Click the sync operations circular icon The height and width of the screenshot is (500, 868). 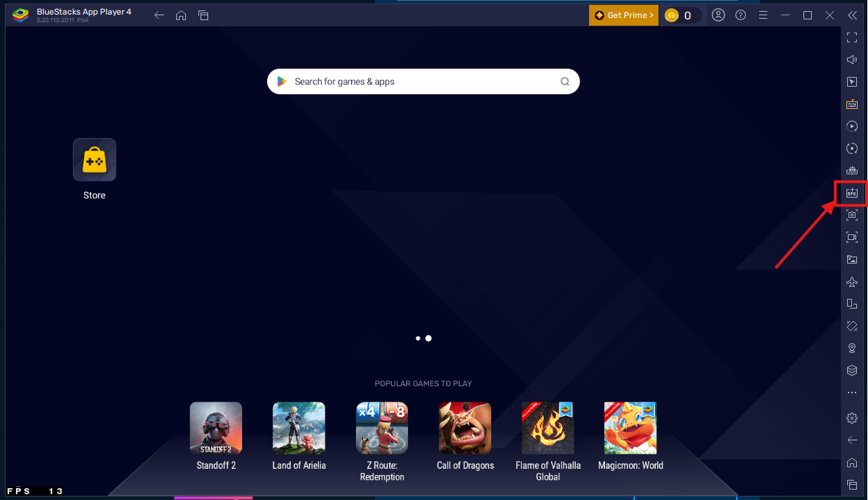pyautogui.click(x=852, y=148)
